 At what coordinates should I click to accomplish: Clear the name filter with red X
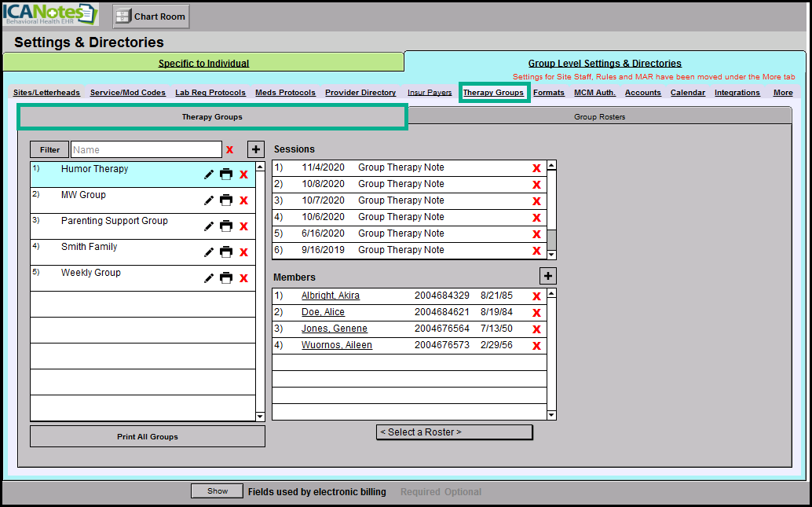point(230,150)
